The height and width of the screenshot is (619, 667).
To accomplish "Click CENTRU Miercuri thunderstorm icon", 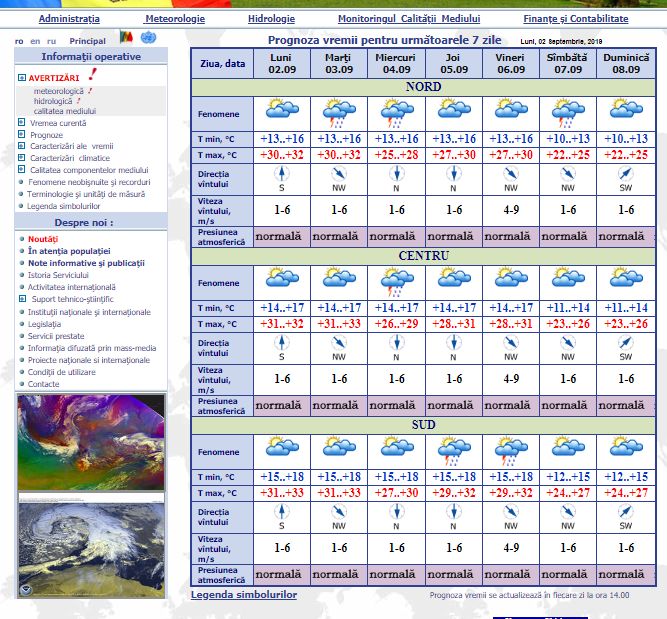I will [396, 282].
